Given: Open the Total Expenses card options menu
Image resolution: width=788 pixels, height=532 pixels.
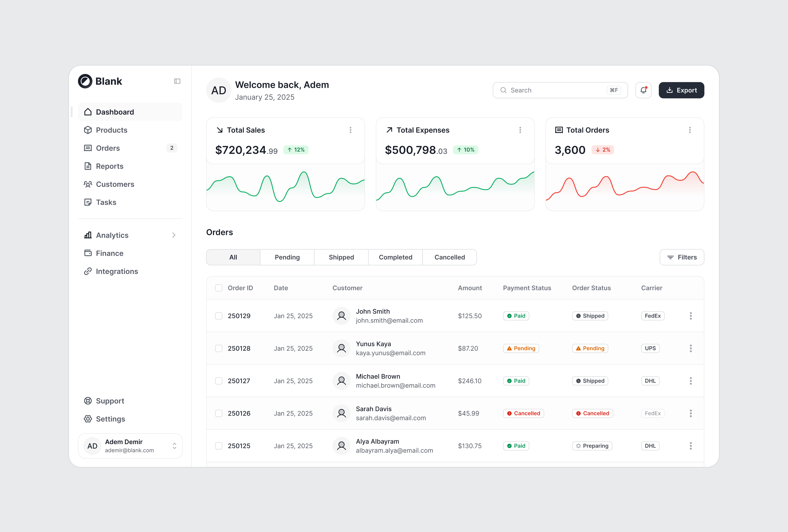Looking at the screenshot, I should (520, 130).
